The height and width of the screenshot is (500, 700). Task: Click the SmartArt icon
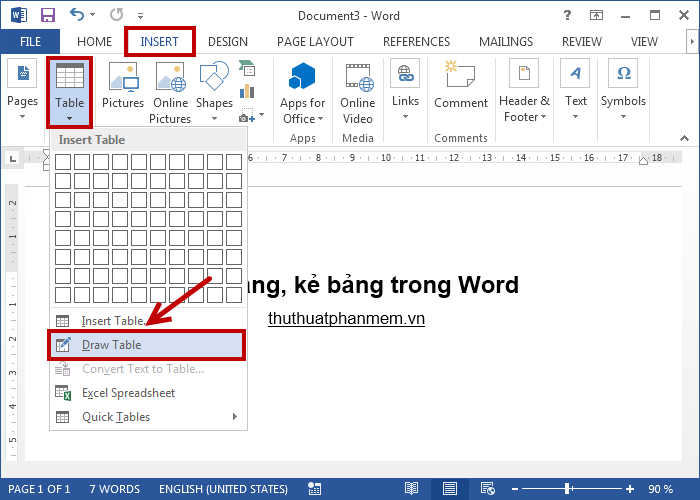pos(247,69)
